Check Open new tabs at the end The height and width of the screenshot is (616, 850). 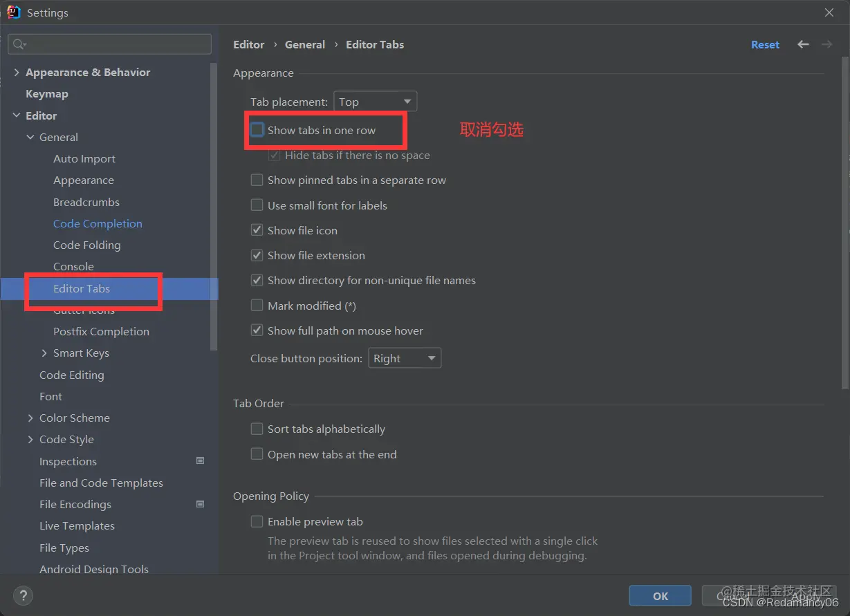[257, 454]
